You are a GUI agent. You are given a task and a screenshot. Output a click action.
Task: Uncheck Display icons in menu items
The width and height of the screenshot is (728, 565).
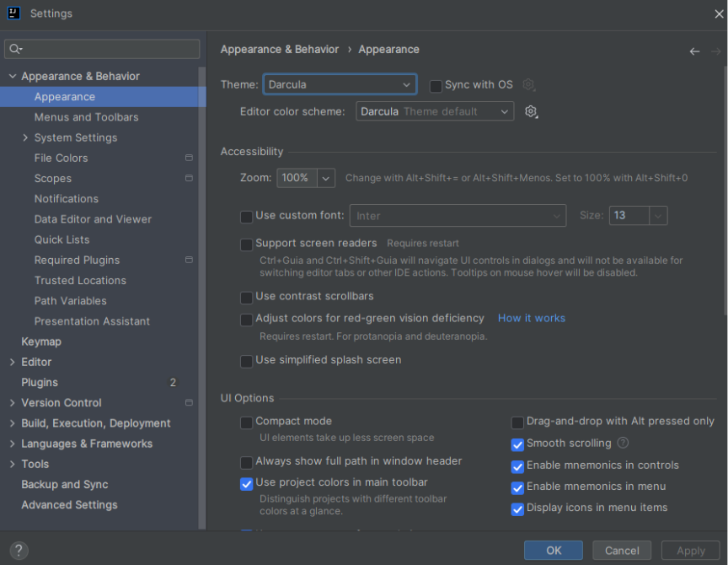click(x=517, y=509)
